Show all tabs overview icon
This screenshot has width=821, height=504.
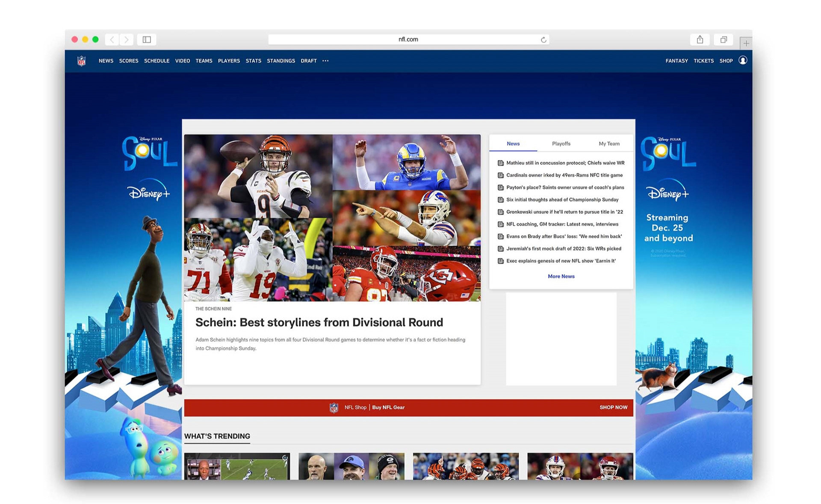coord(724,39)
